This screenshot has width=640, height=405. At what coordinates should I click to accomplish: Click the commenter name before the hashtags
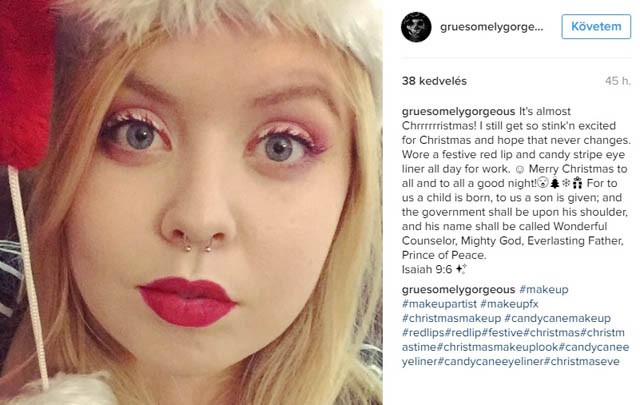pyautogui.click(x=458, y=289)
